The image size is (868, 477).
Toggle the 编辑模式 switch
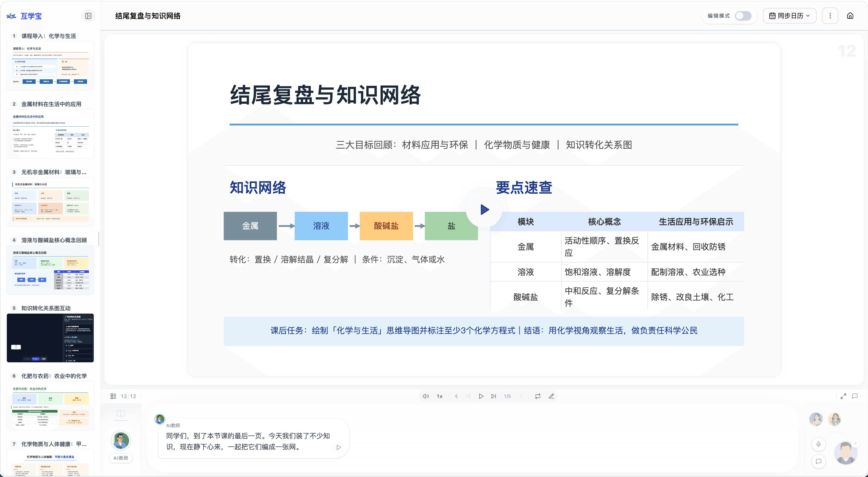pyautogui.click(x=743, y=16)
